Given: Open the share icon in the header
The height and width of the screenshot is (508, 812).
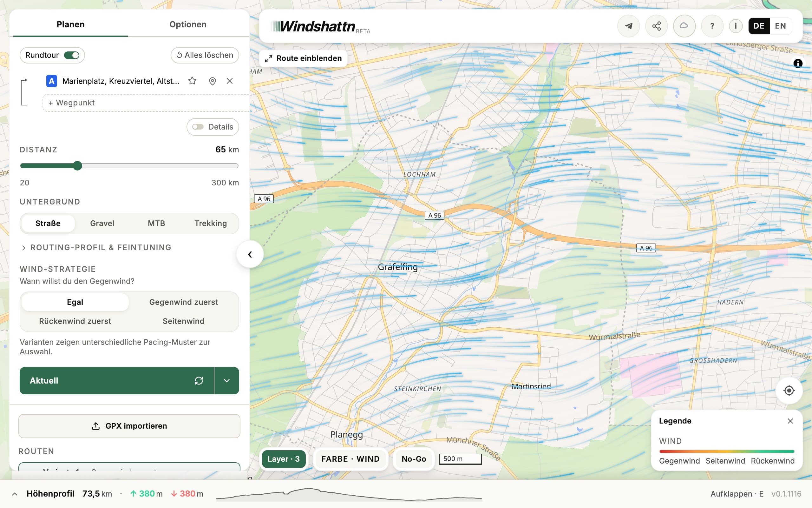Looking at the screenshot, I should coord(656,26).
